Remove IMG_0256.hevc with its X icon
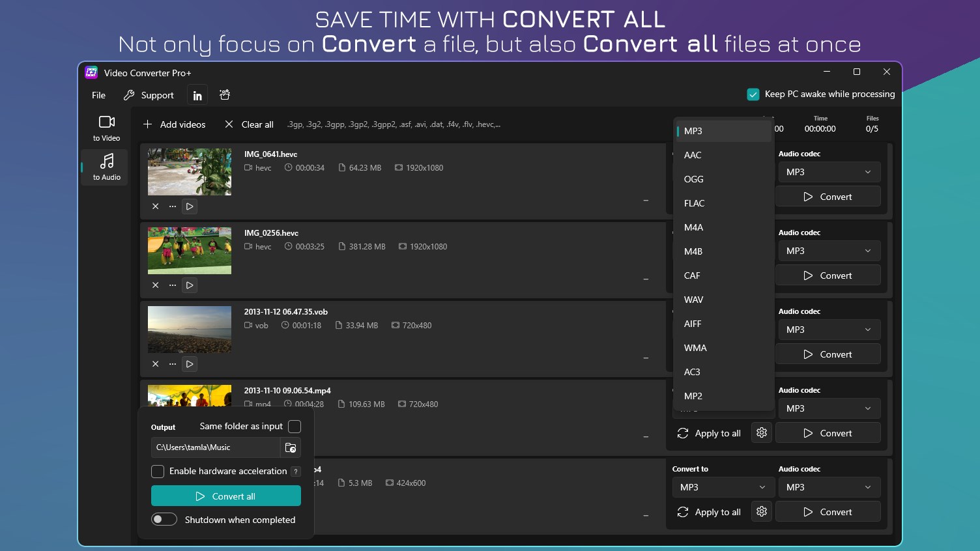Screen dimensions: 980x551 (156, 285)
